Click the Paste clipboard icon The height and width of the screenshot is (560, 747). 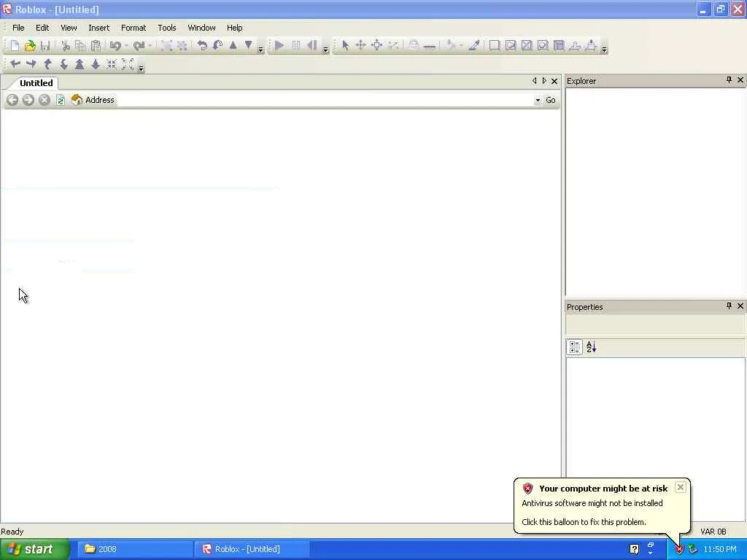tap(96, 46)
